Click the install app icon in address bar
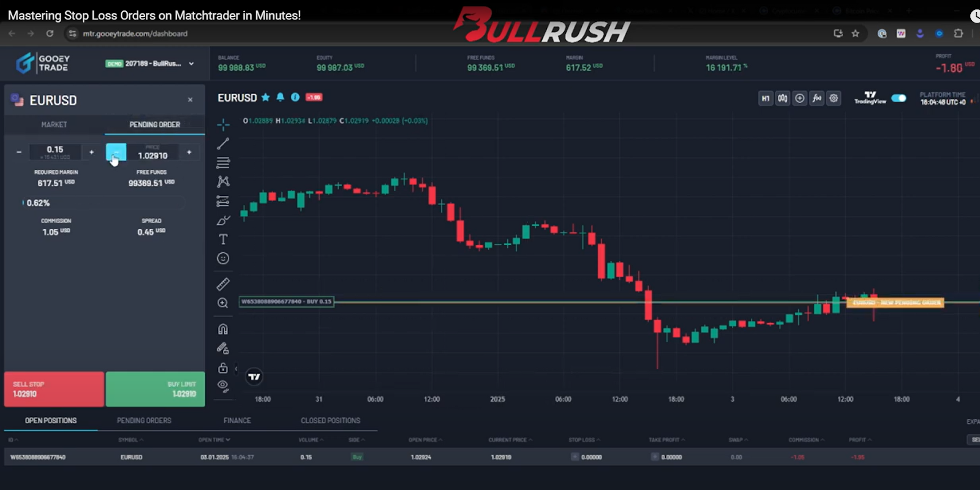Screen dimensions: 980x490 click(838, 34)
